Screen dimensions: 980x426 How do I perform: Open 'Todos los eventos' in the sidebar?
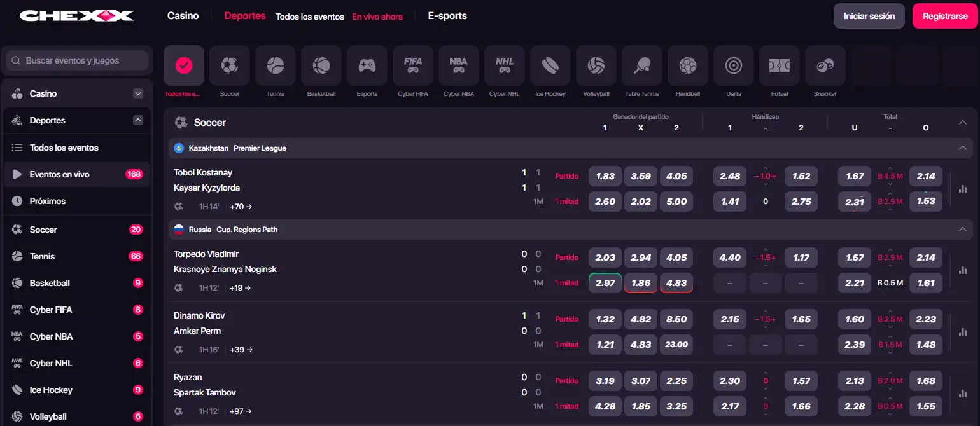point(77,148)
